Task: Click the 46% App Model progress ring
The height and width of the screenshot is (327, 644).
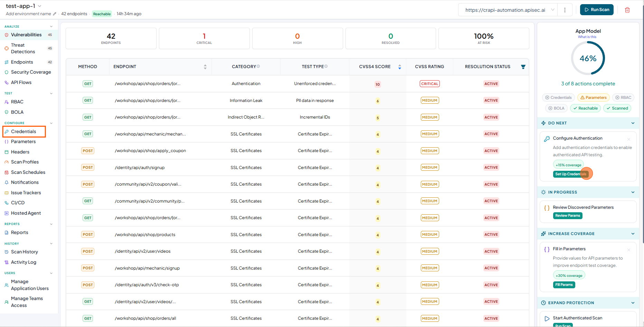Action: (588, 58)
